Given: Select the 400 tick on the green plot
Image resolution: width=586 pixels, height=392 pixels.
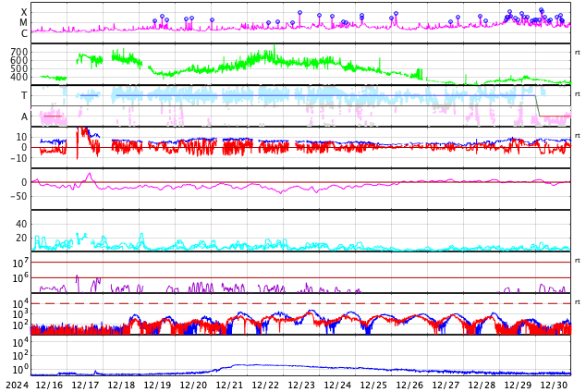Looking at the screenshot, I should (x=19, y=77).
